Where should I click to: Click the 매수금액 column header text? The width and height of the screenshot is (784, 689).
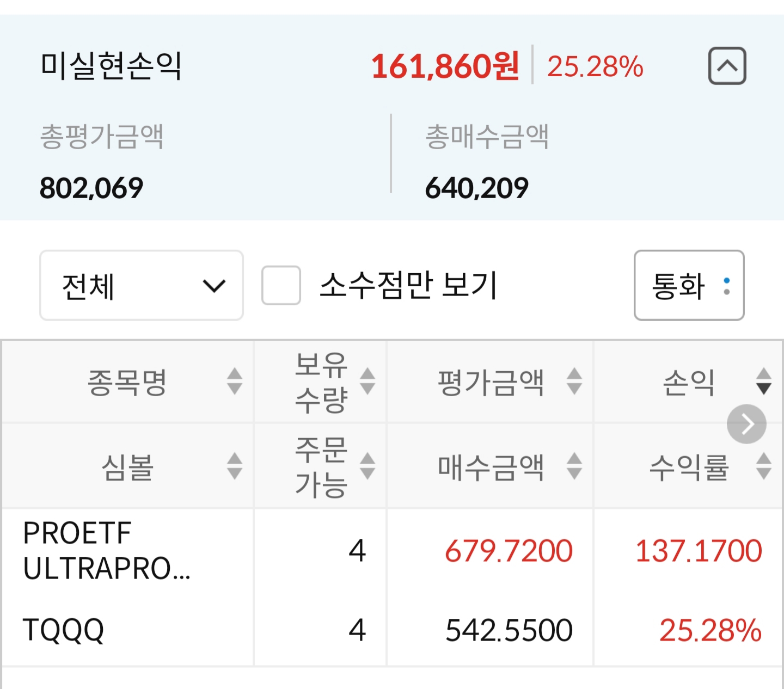pos(491,467)
